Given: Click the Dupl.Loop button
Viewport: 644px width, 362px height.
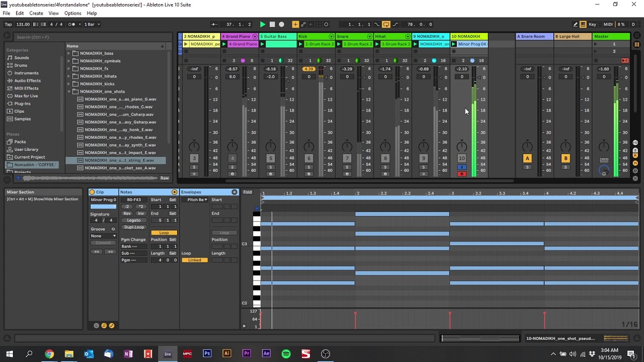Looking at the screenshot, I should tap(134, 227).
